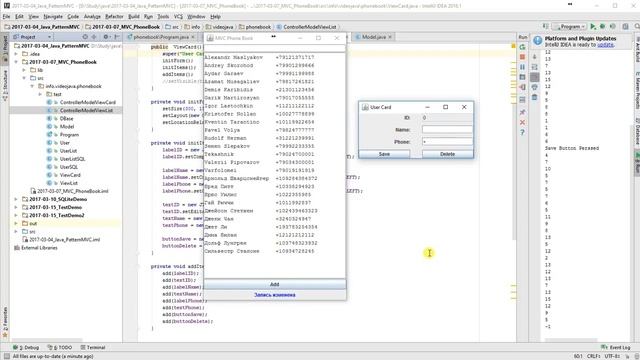The image size is (640, 360).
Task: Click the update notification info icon
Action: point(538,41)
